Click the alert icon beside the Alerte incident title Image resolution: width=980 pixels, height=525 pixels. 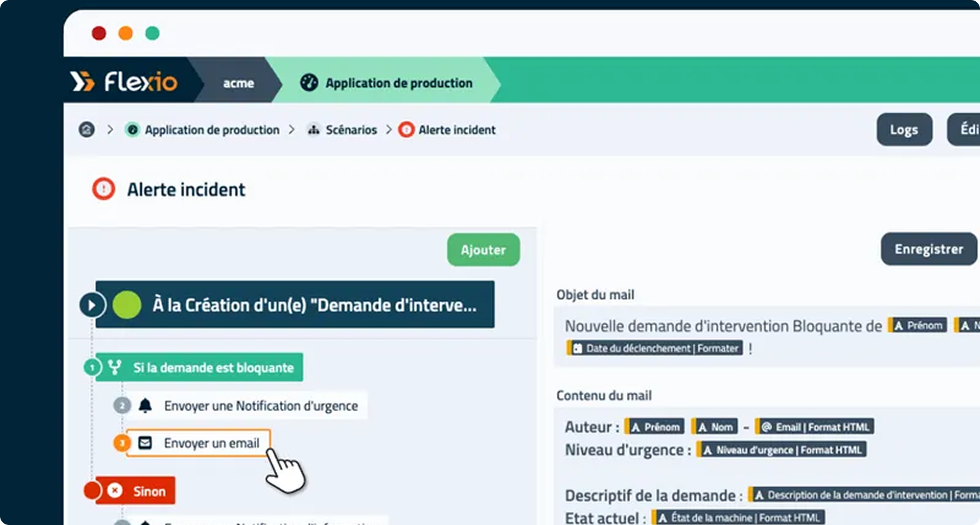click(104, 189)
